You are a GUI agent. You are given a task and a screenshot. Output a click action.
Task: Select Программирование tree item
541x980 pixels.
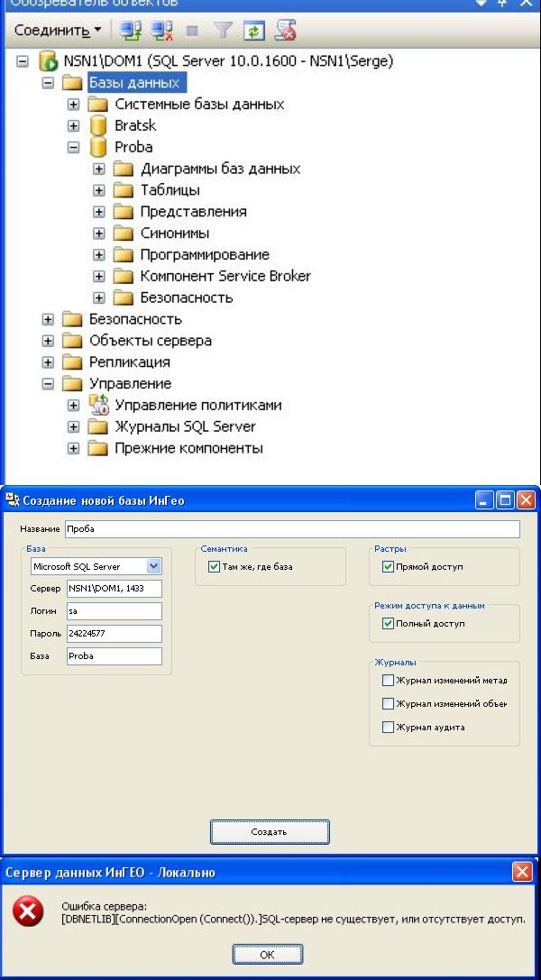click(x=205, y=255)
